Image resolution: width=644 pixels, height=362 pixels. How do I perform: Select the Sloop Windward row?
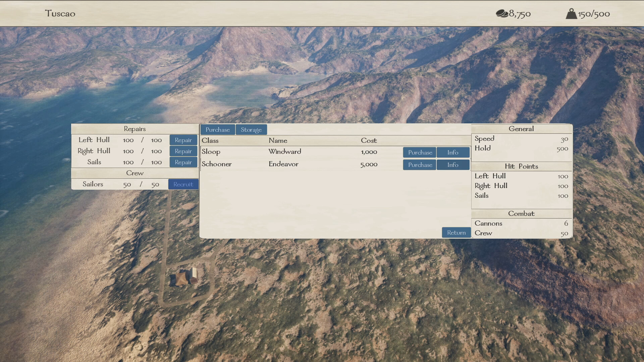click(x=285, y=152)
